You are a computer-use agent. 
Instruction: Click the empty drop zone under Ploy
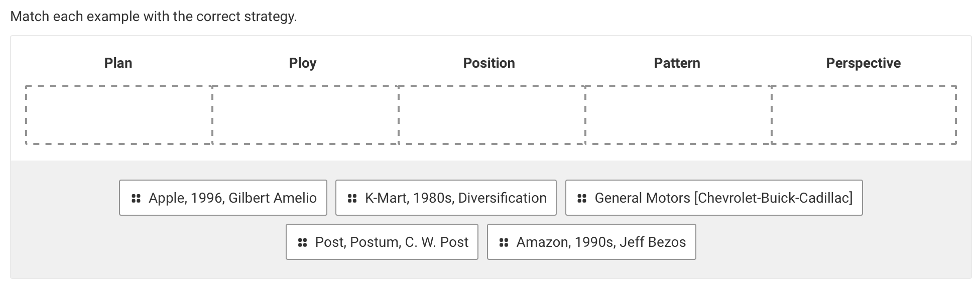click(x=305, y=115)
